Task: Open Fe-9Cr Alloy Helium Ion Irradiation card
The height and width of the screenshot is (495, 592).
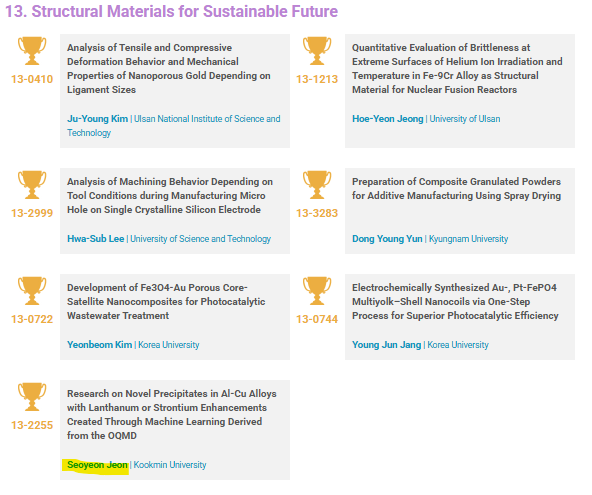Action: [x=460, y=91]
